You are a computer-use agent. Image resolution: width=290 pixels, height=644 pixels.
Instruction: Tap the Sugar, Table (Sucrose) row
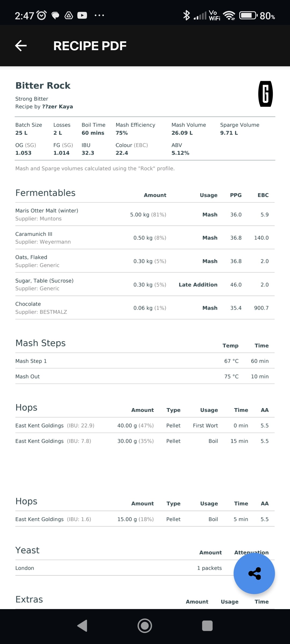(145, 284)
